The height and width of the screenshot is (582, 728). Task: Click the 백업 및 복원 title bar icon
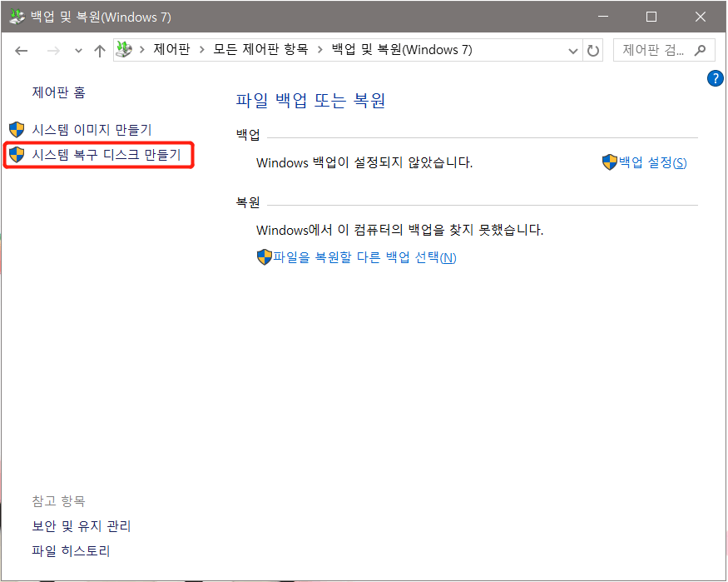point(15,17)
